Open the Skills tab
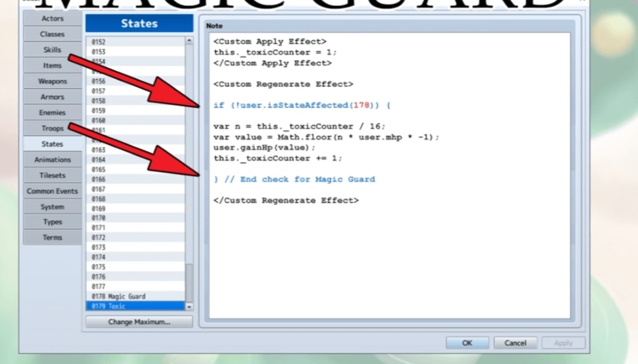The image size is (638, 364). [x=52, y=50]
